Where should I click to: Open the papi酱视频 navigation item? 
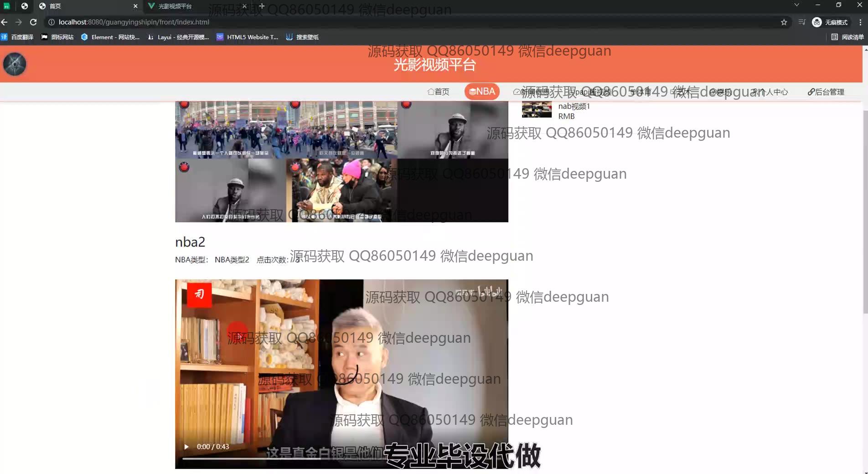click(590, 92)
